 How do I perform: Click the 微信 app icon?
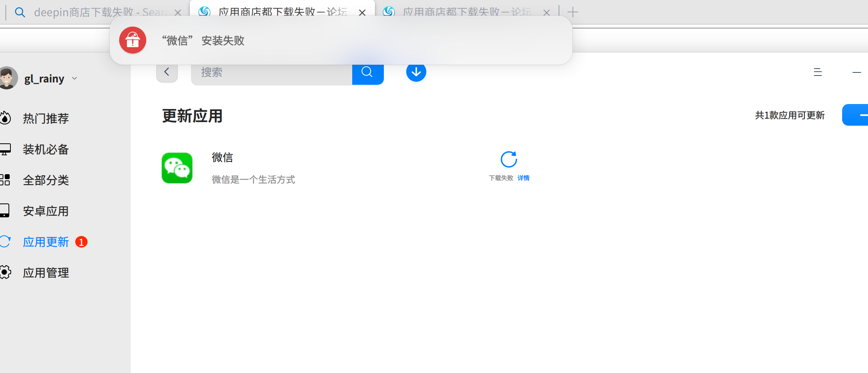pos(177,168)
